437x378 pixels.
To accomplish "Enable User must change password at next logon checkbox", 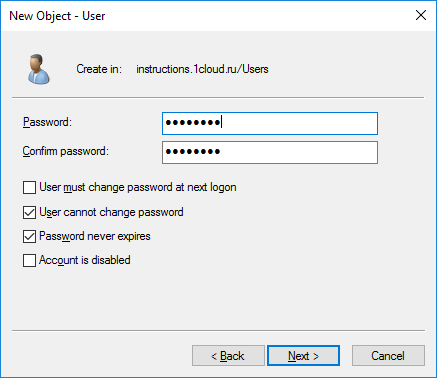I will [x=29, y=187].
